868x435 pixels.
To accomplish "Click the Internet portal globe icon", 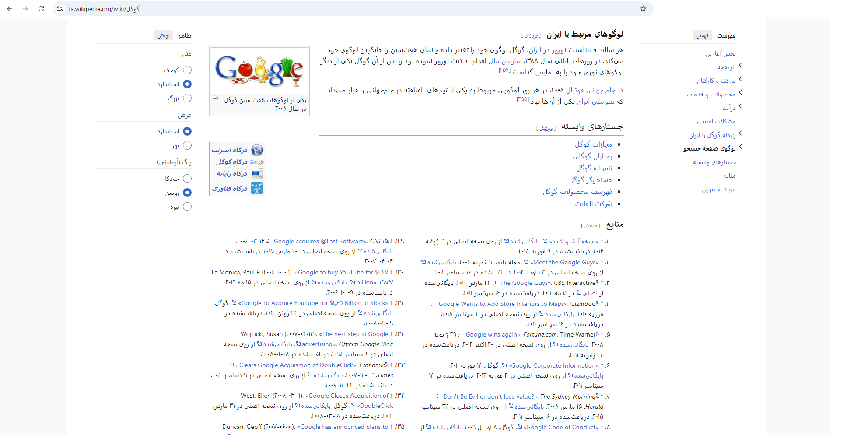I will 257,150.
